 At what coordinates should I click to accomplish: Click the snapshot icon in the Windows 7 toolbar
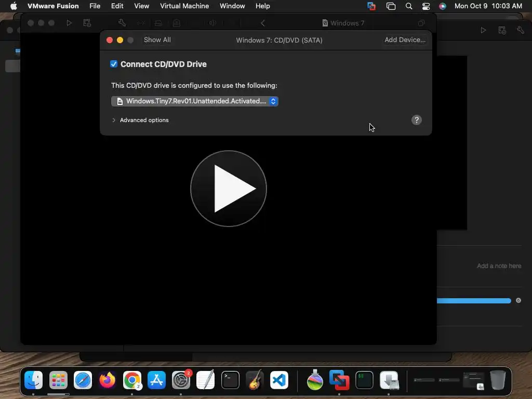coord(87,23)
